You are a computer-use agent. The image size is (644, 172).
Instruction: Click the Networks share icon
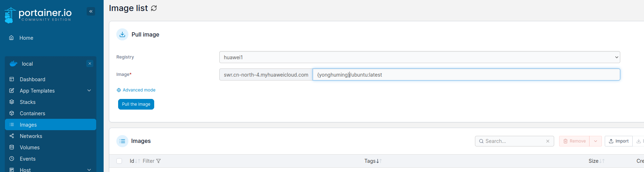point(12,136)
